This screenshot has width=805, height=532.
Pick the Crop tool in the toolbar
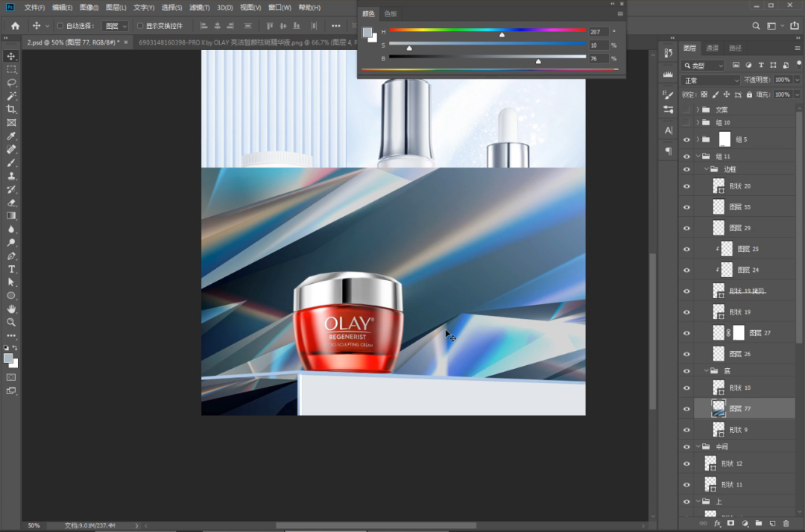coord(11,110)
